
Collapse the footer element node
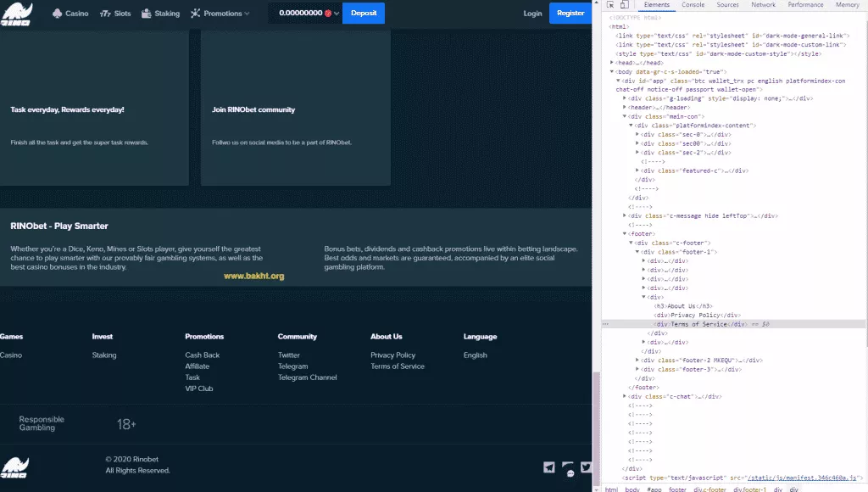point(625,233)
